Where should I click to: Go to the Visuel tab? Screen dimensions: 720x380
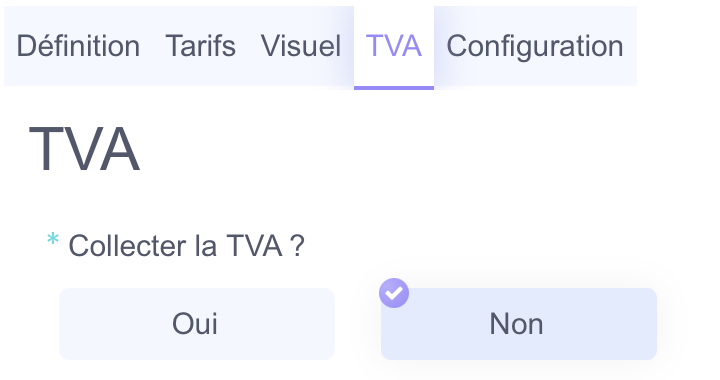click(x=301, y=46)
